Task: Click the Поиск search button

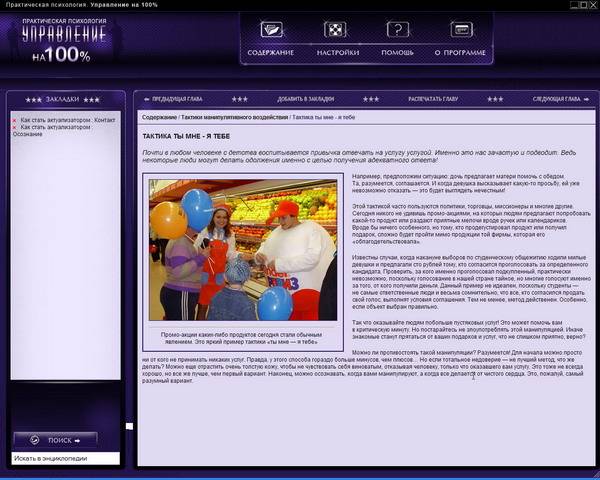Action: point(64,439)
